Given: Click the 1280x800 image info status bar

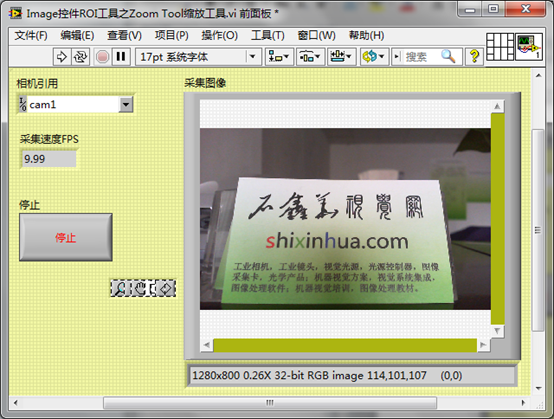Looking at the screenshot, I should click(352, 376).
